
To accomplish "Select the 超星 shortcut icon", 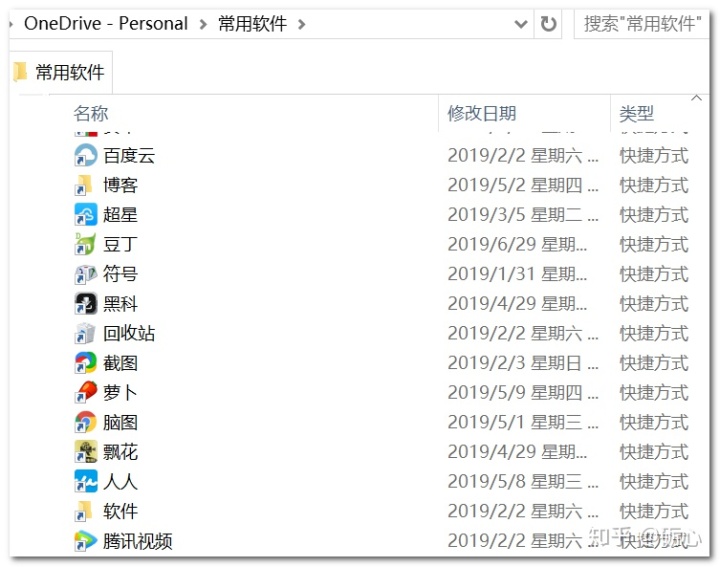I will pyautogui.click(x=86, y=214).
